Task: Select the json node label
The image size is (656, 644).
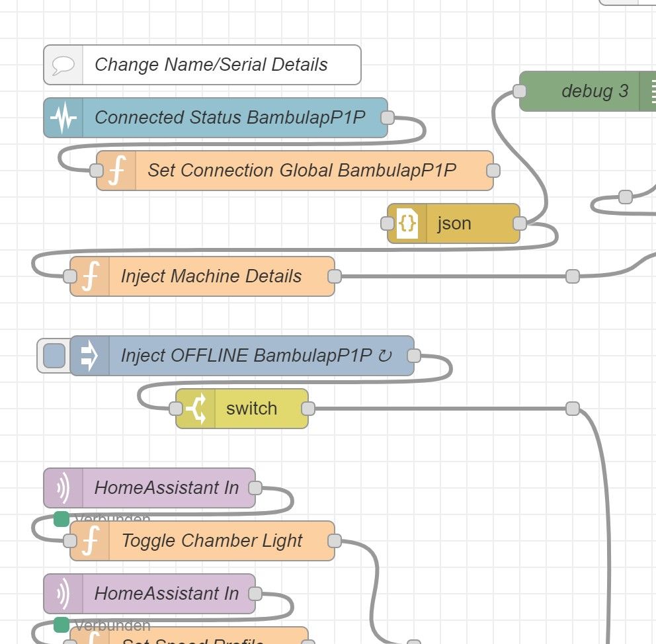Action: (454, 223)
